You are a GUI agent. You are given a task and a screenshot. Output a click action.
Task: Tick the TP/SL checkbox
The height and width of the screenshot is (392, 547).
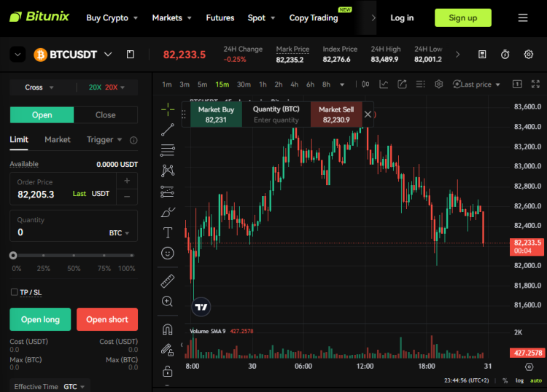(14, 292)
